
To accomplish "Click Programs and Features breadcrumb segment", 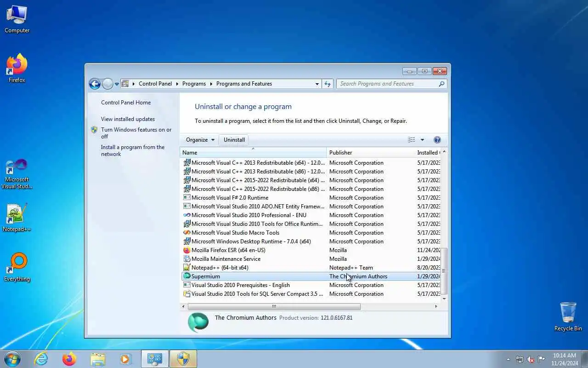I will [x=244, y=84].
